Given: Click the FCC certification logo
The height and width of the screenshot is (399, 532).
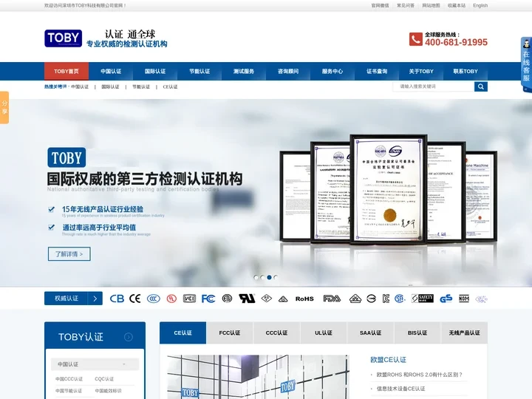Looking at the screenshot, I should pos(208,299).
